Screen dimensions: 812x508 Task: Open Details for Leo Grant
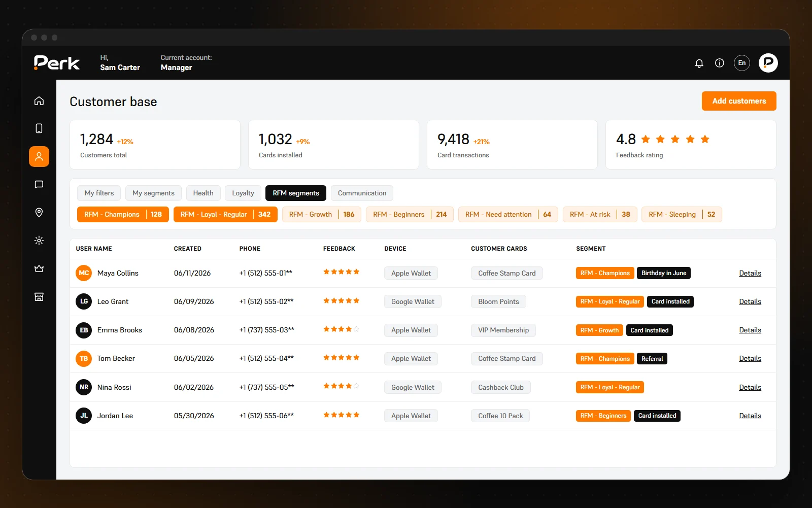pyautogui.click(x=750, y=301)
